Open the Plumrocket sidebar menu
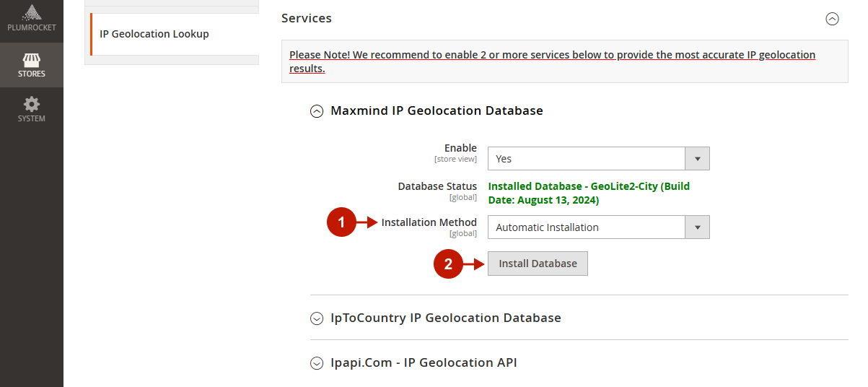The image size is (868, 387). coord(31,20)
